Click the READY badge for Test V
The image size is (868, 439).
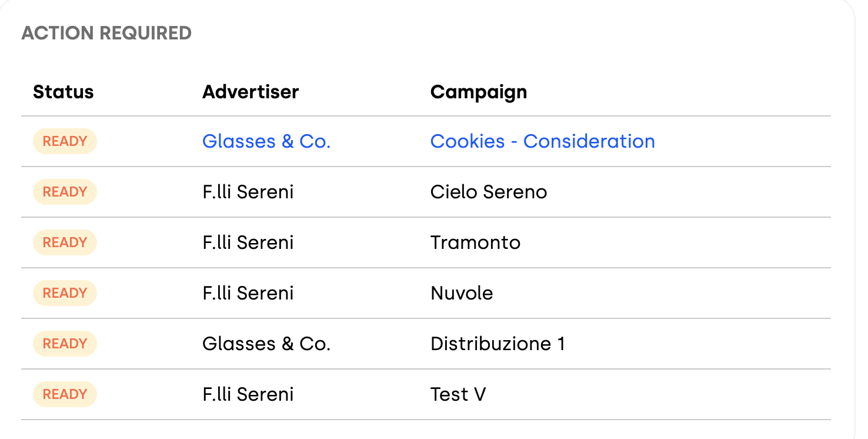(65, 394)
